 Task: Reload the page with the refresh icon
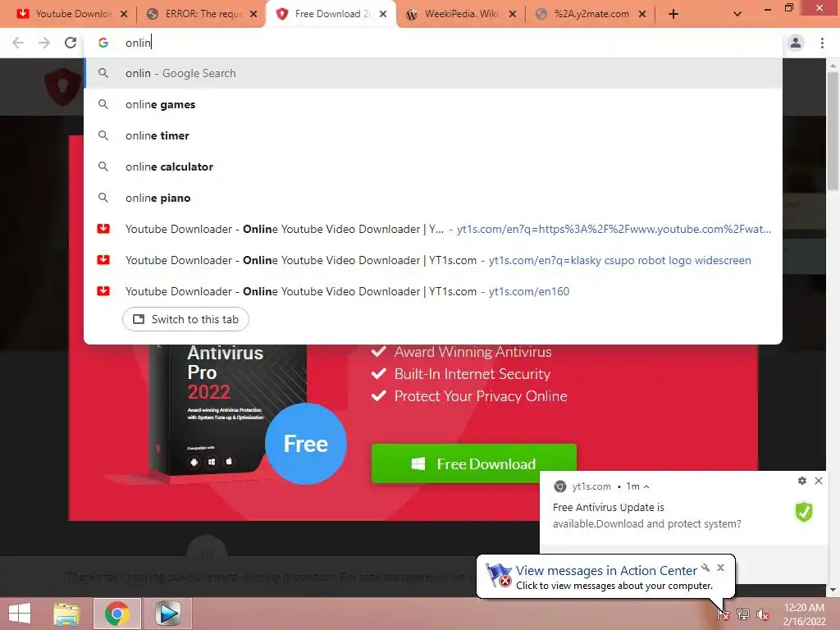coord(71,43)
